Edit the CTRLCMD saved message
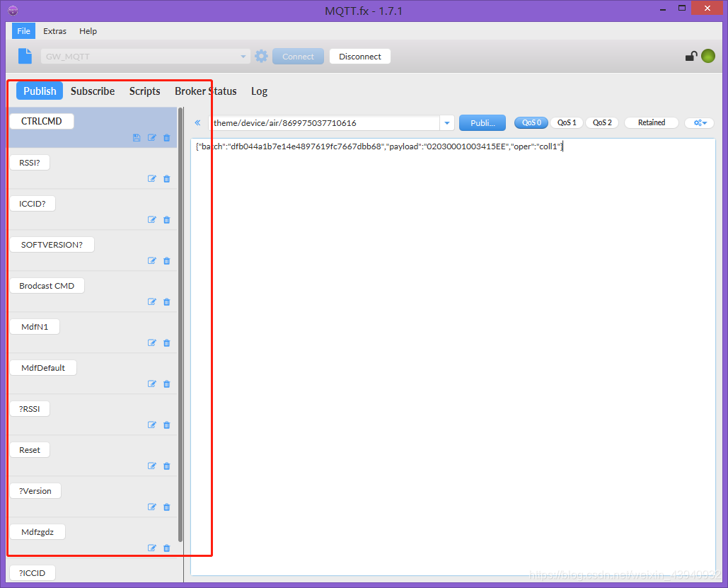This screenshot has height=588, width=728. [152, 137]
